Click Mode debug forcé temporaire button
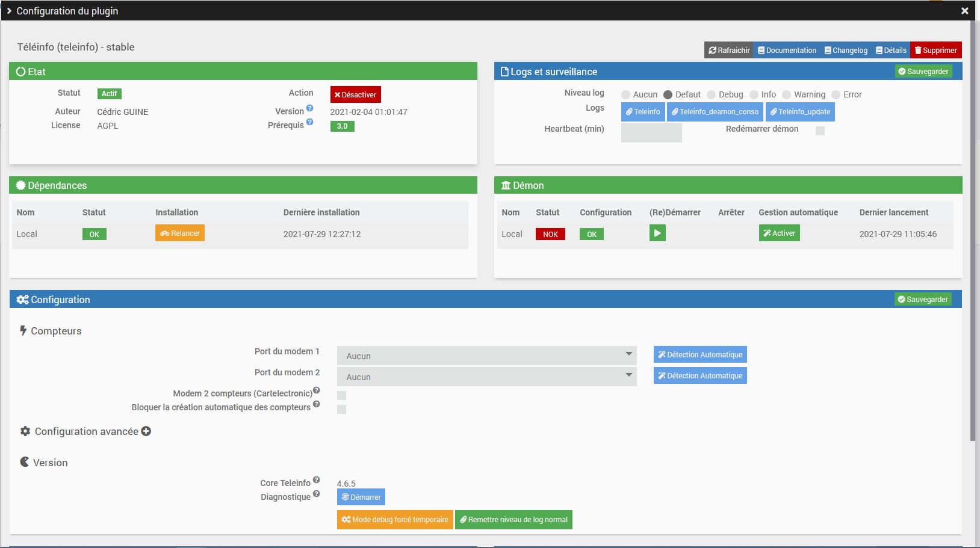 [x=395, y=520]
